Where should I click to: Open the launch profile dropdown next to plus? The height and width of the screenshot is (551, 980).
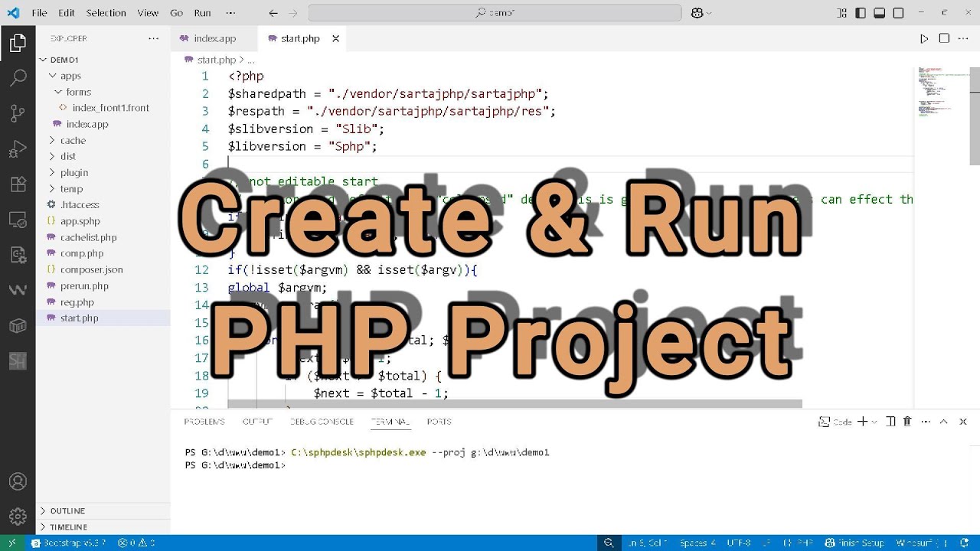click(874, 422)
